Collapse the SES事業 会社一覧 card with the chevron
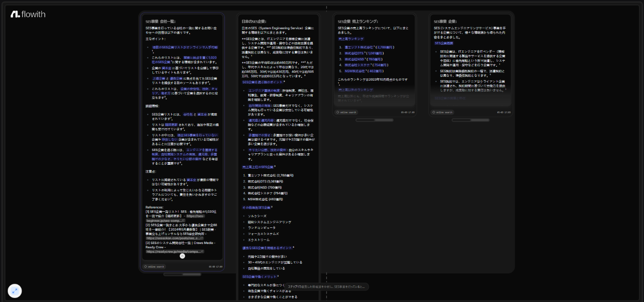The height and width of the screenshot is (302, 644). click(182, 256)
